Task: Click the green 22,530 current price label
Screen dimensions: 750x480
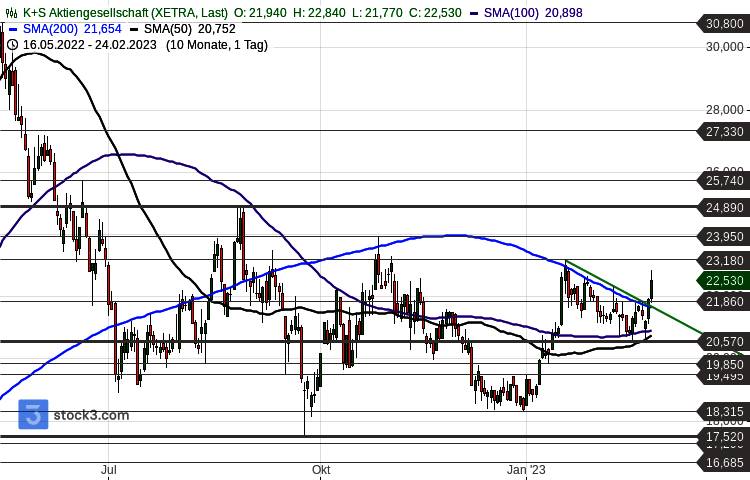Action: (x=724, y=281)
